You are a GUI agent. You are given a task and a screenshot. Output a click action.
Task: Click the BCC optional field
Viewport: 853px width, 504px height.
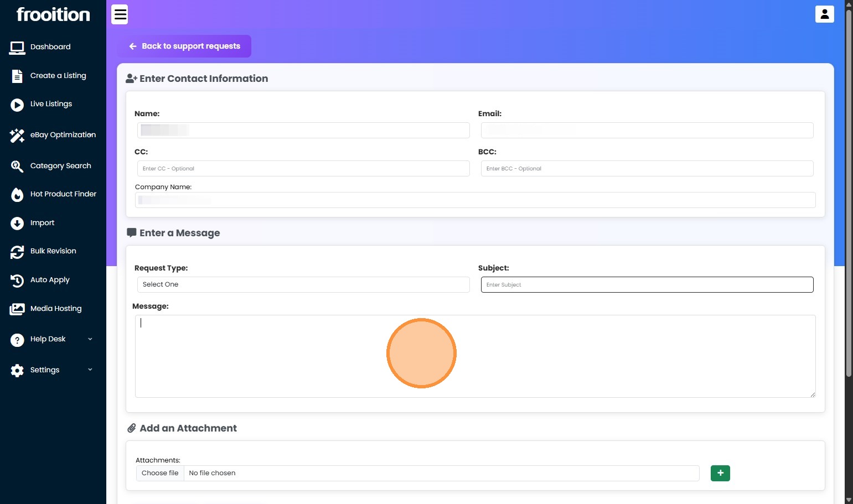(647, 168)
